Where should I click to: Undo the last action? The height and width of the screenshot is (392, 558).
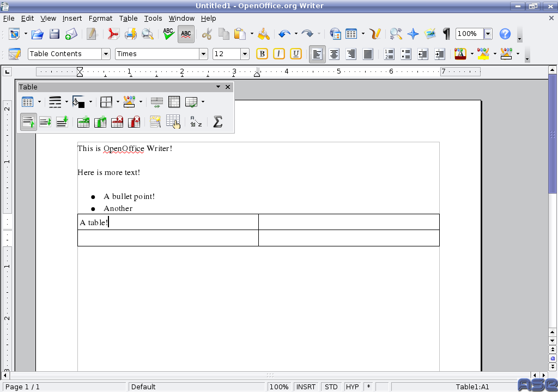coord(284,34)
